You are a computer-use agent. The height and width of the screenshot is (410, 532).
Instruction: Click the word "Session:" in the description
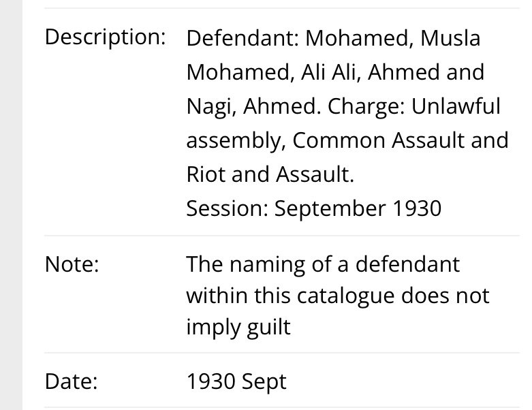pos(227,208)
